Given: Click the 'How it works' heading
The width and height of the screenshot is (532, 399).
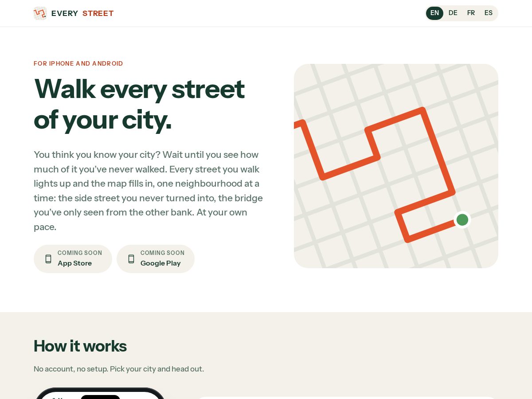Looking at the screenshot, I should coord(80,346).
